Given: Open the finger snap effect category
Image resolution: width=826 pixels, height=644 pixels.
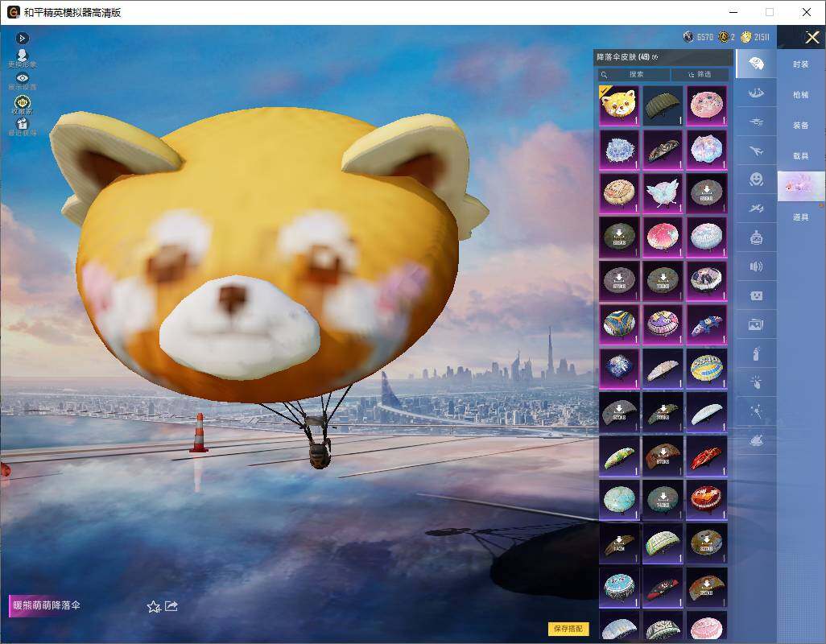Looking at the screenshot, I should pyautogui.click(x=757, y=383).
